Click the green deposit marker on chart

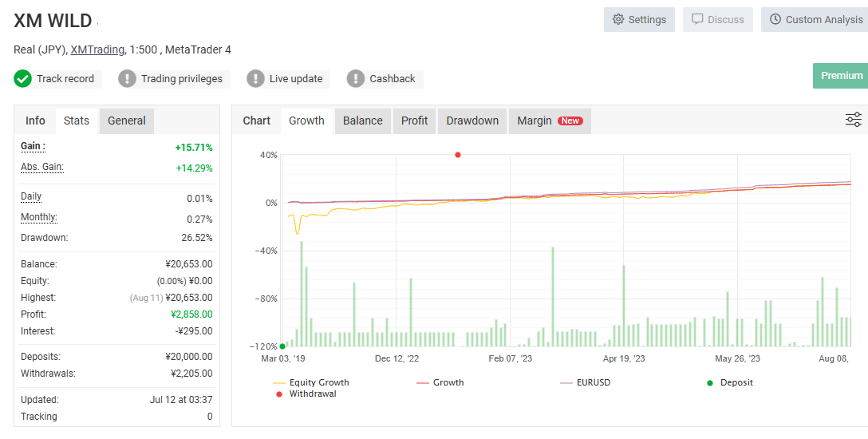click(282, 346)
